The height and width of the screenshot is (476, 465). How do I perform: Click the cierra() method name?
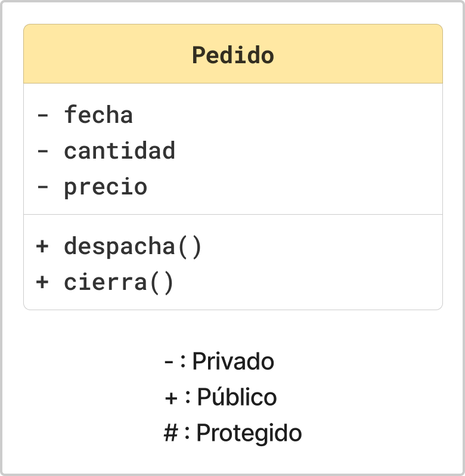click(119, 283)
